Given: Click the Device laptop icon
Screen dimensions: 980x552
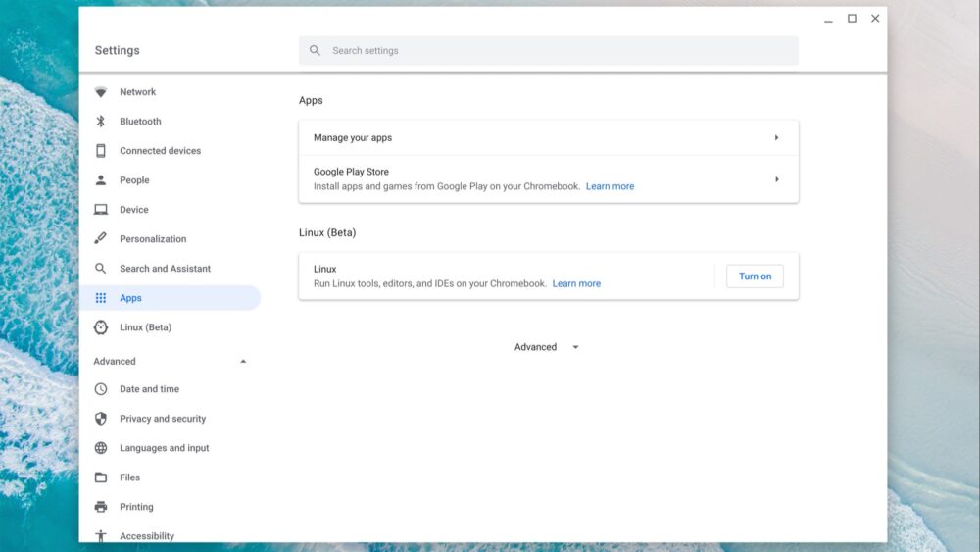Looking at the screenshot, I should (x=101, y=210).
